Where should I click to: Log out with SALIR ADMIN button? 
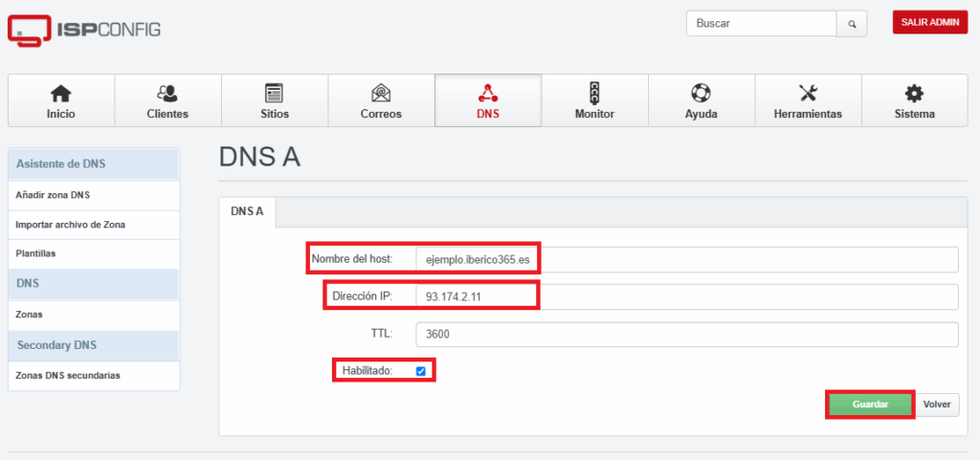pos(930,22)
